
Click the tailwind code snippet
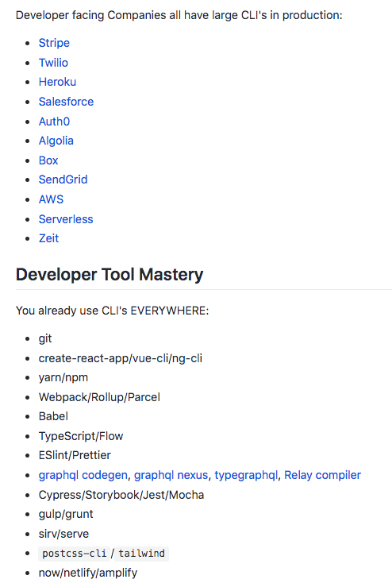coord(141,554)
